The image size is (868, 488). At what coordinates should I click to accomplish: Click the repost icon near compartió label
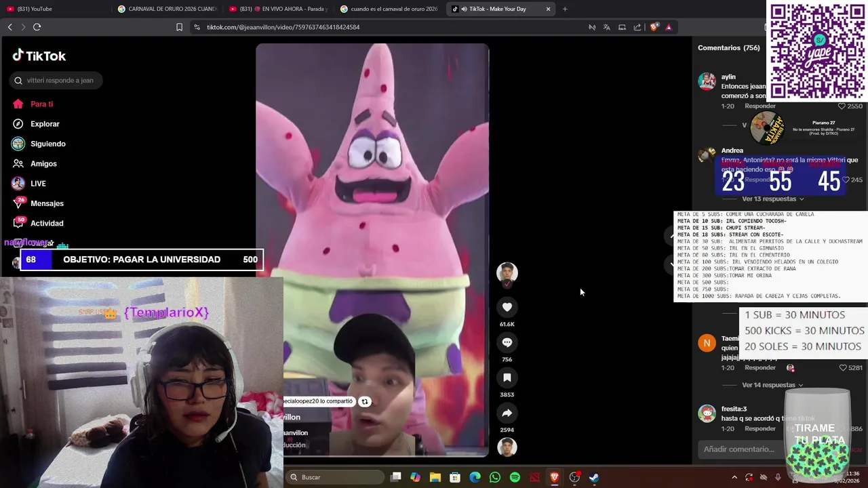pyautogui.click(x=364, y=401)
